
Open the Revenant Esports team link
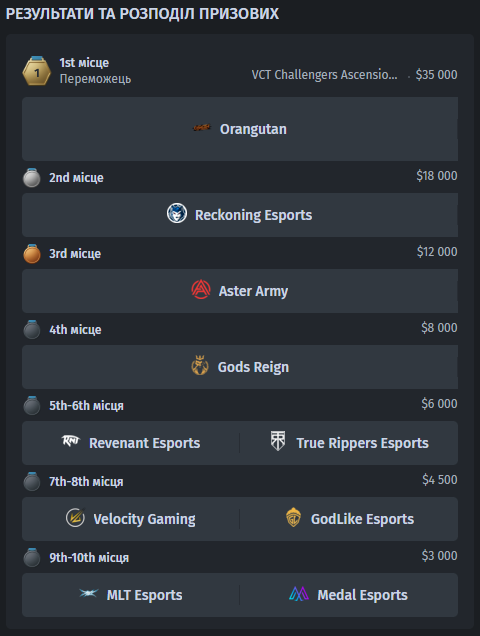tap(144, 443)
